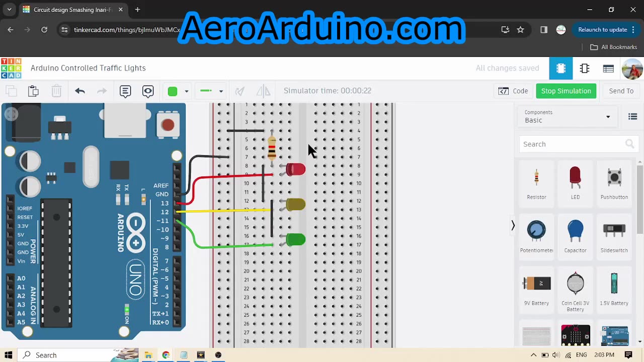This screenshot has width=644, height=362.
Task: Expand the Components Basic dropdown
Action: click(567, 117)
